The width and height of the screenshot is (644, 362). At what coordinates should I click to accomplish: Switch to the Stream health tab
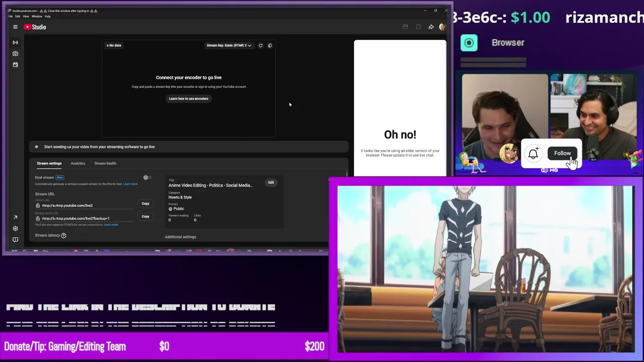(x=105, y=163)
